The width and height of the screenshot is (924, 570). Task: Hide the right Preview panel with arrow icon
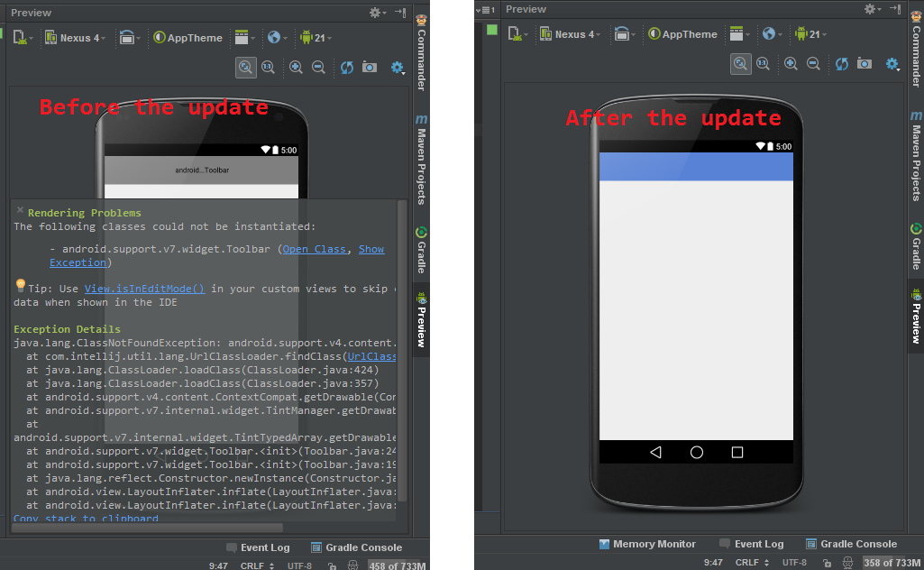coord(895,9)
